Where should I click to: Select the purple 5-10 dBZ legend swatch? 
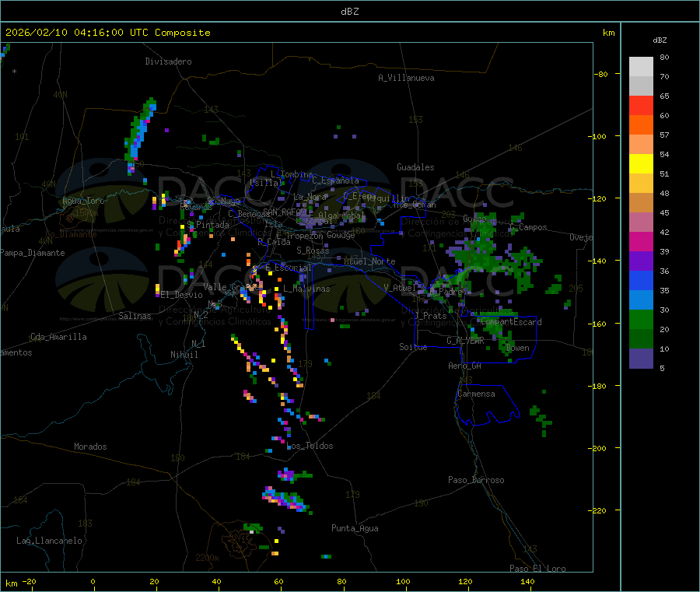[x=641, y=358]
